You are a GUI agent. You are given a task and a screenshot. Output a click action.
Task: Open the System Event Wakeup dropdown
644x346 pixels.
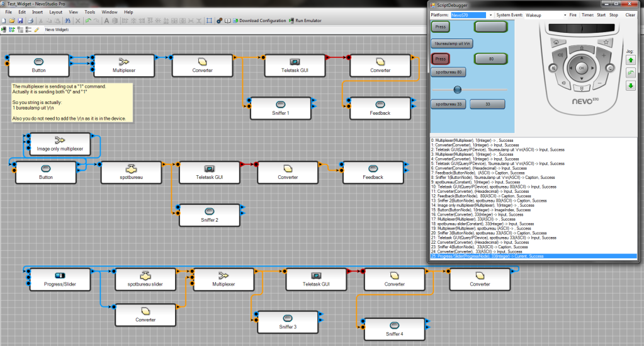565,15
